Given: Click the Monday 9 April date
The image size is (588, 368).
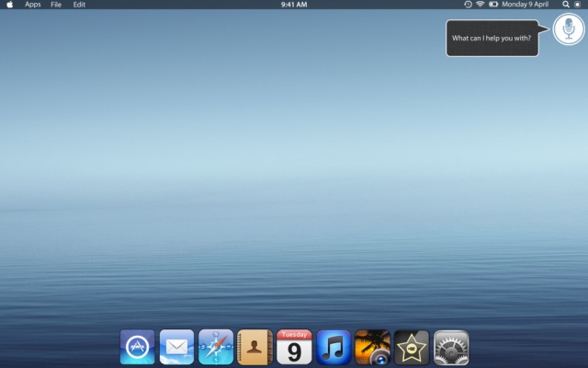Looking at the screenshot, I should coord(528,5).
